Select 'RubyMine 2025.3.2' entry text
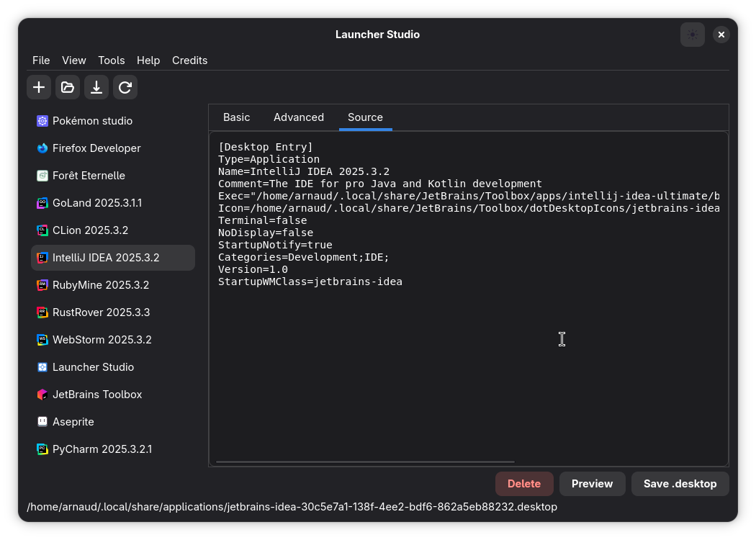756x540 pixels. (100, 285)
